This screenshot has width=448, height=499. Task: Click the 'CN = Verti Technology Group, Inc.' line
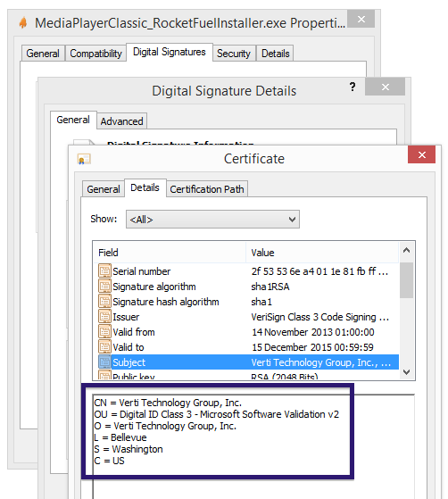(x=168, y=403)
